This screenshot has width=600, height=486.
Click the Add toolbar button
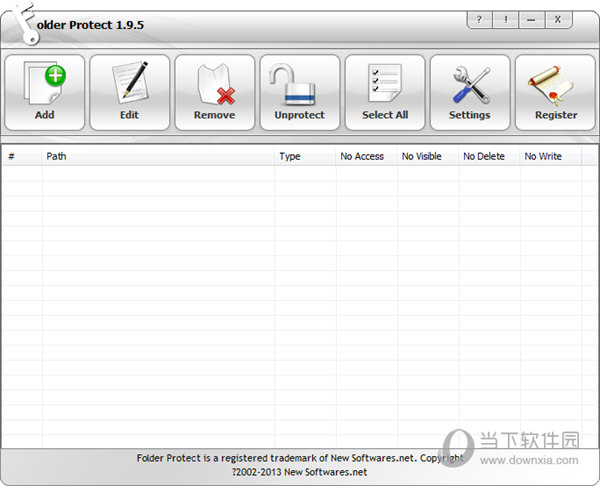point(45,93)
